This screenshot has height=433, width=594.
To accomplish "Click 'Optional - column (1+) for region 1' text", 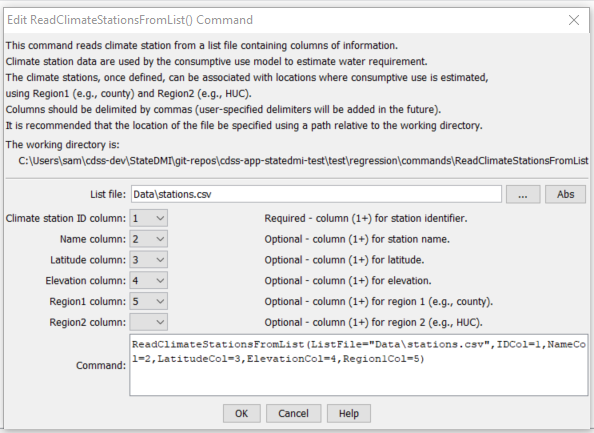I will tap(378, 302).
